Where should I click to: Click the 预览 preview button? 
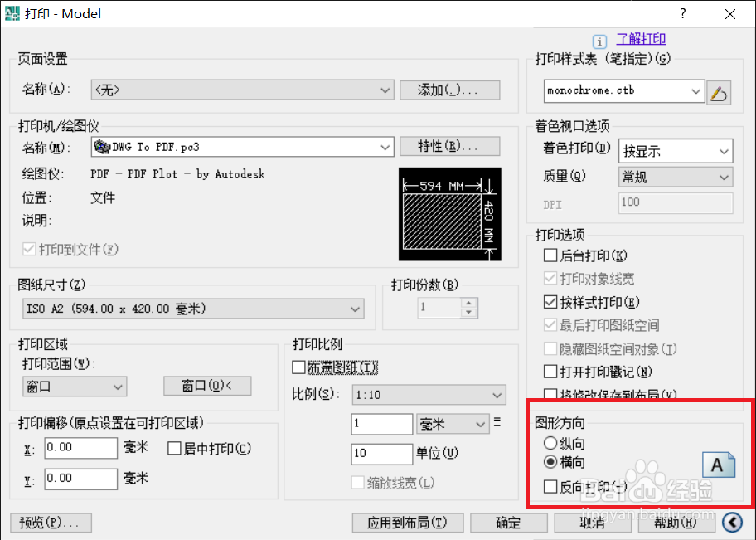(50, 523)
